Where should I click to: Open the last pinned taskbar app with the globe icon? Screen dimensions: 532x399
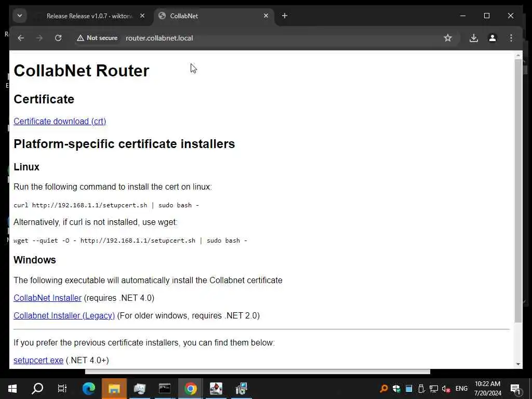point(242,389)
